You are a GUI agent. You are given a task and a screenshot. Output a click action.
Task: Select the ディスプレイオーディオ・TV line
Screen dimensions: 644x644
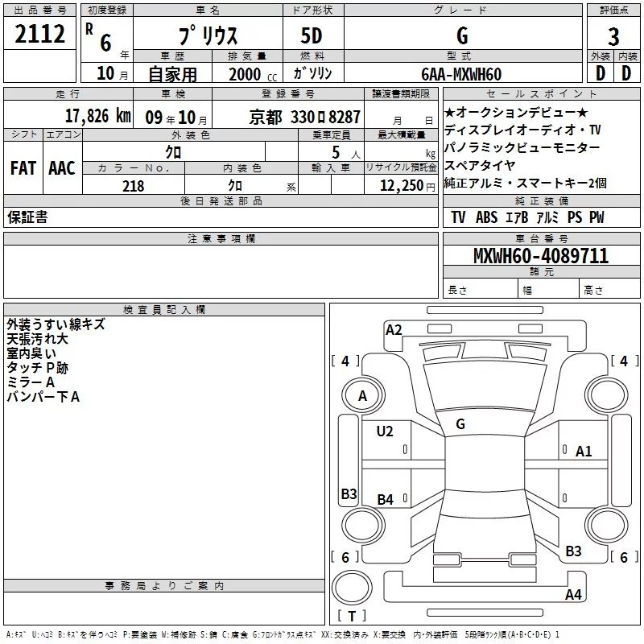(x=522, y=130)
